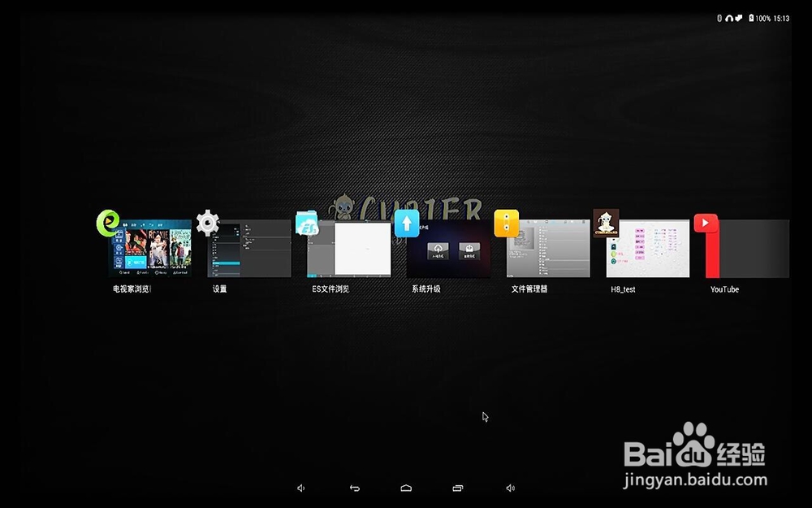Raise volume with navigation bar speaker icon
This screenshot has height=508, width=812.
tap(511, 488)
